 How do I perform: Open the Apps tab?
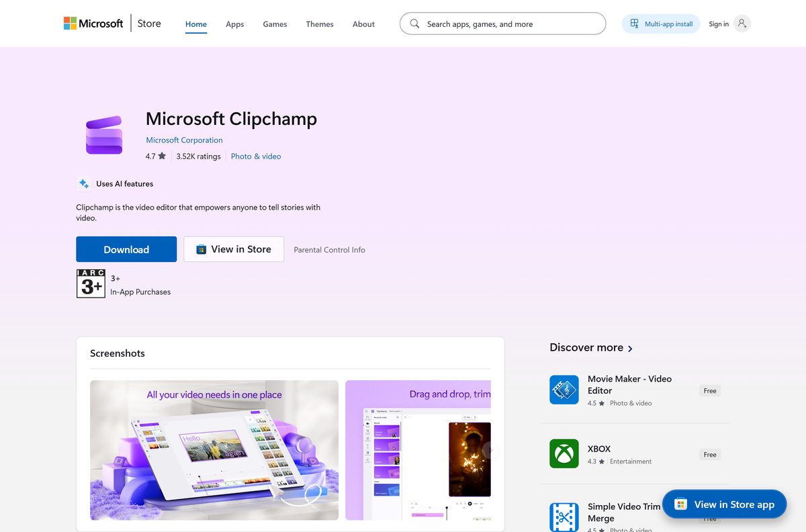pyautogui.click(x=235, y=24)
